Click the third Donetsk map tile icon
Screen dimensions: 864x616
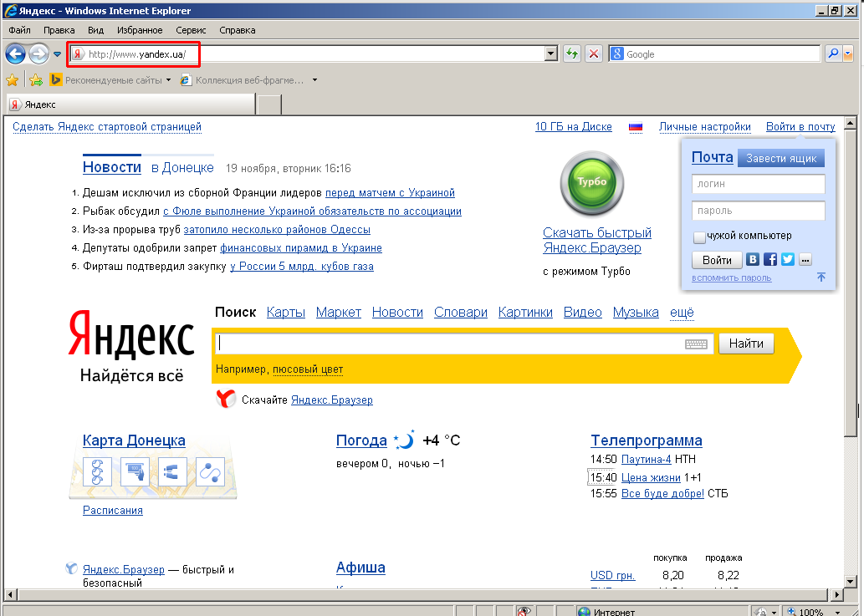[x=172, y=471]
